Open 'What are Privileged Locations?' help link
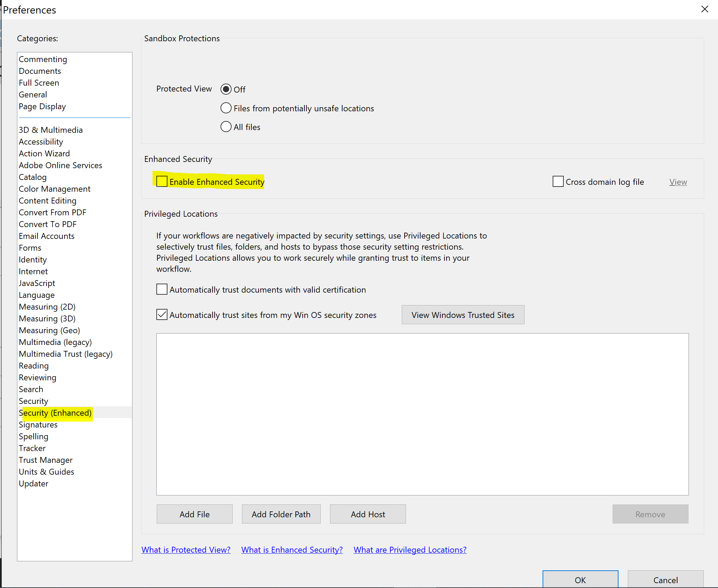718x588 pixels. (x=410, y=550)
